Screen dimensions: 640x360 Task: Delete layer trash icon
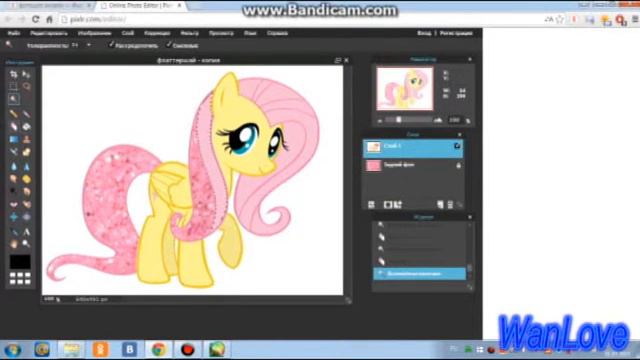pyautogui.click(x=450, y=204)
